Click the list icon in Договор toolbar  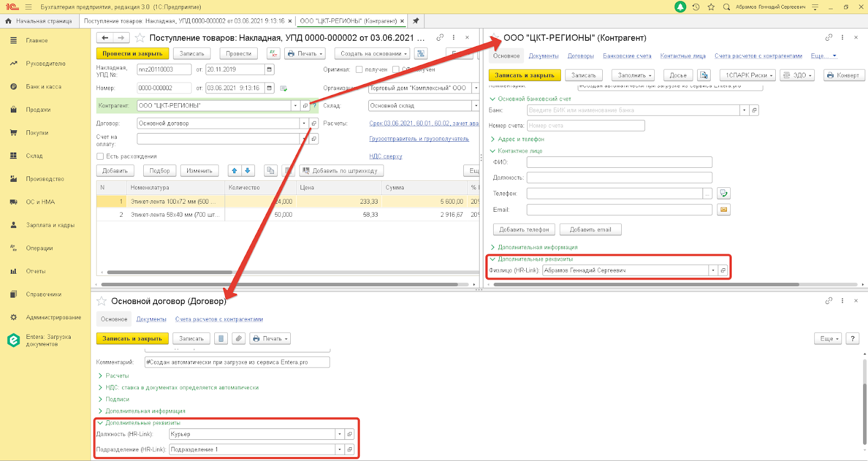tap(221, 338)
